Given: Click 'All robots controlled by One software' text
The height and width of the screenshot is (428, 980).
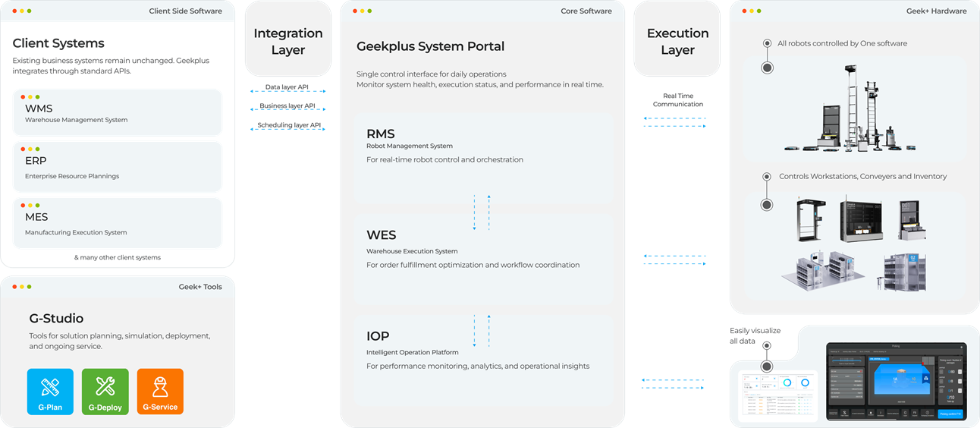Looking at the screenshot, I should [842, 43].
